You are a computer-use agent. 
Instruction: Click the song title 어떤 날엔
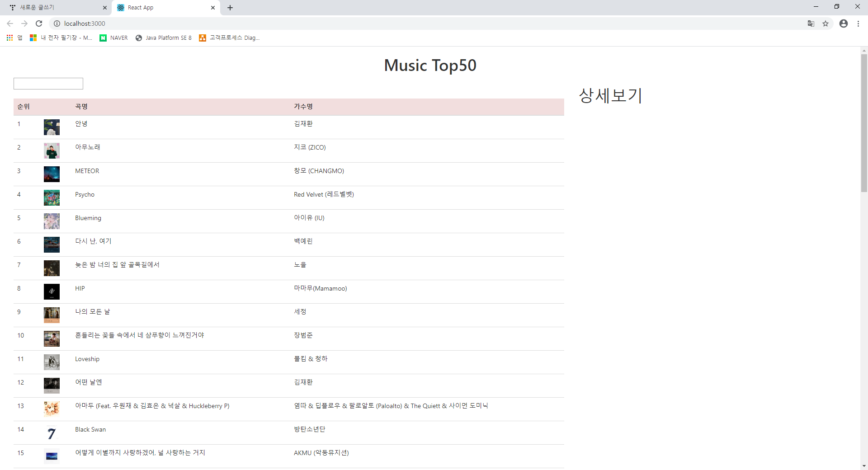click(89, 382)
